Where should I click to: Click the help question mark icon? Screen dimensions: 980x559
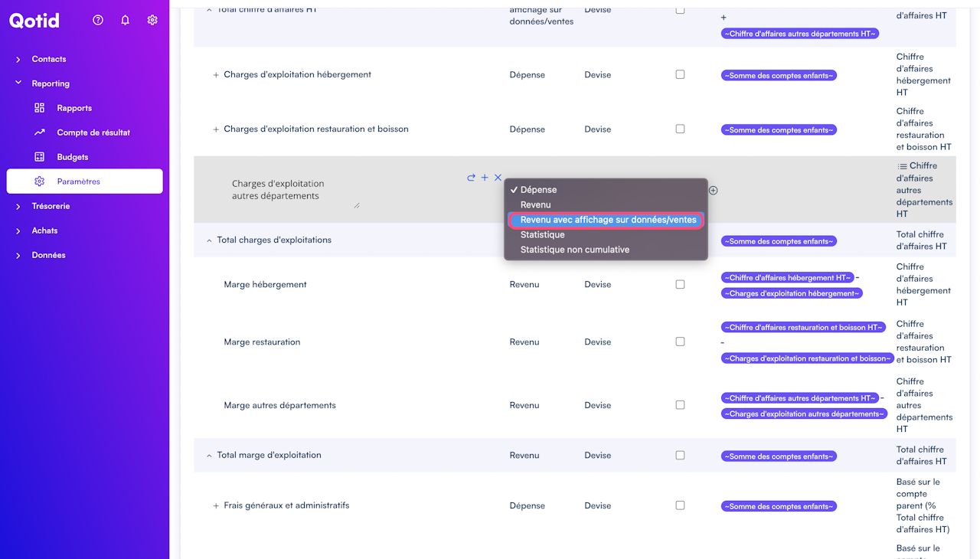[98, 20]
